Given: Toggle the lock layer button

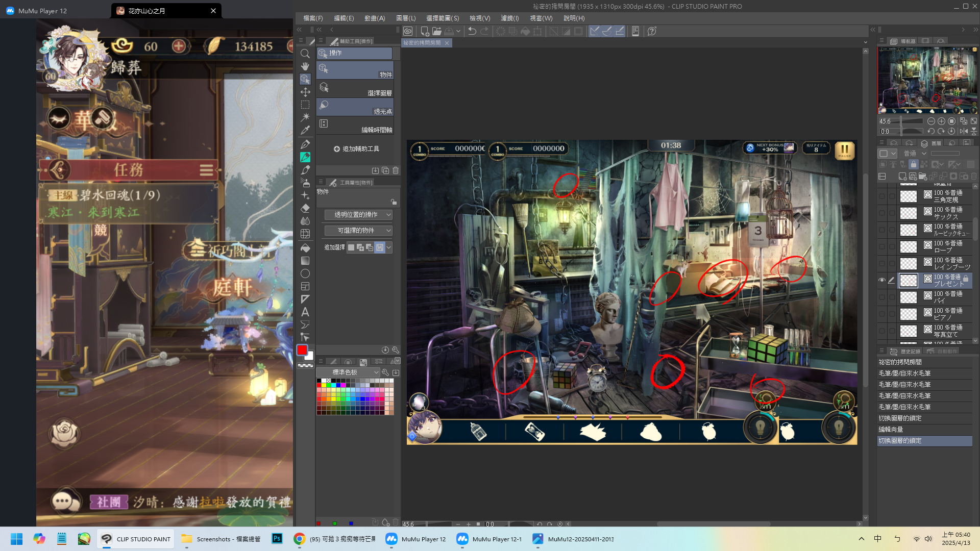Looking at the screenshot, I should pyautogui.click(x=914, y=164).
